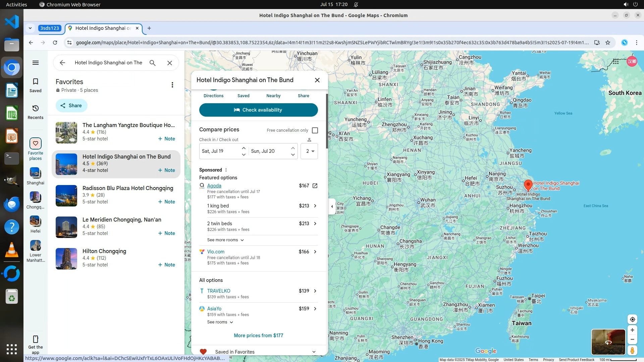Open the Saved bookmark icon in sidebar
The height and width of the screenshot is (362, 644).
(35, 82)
